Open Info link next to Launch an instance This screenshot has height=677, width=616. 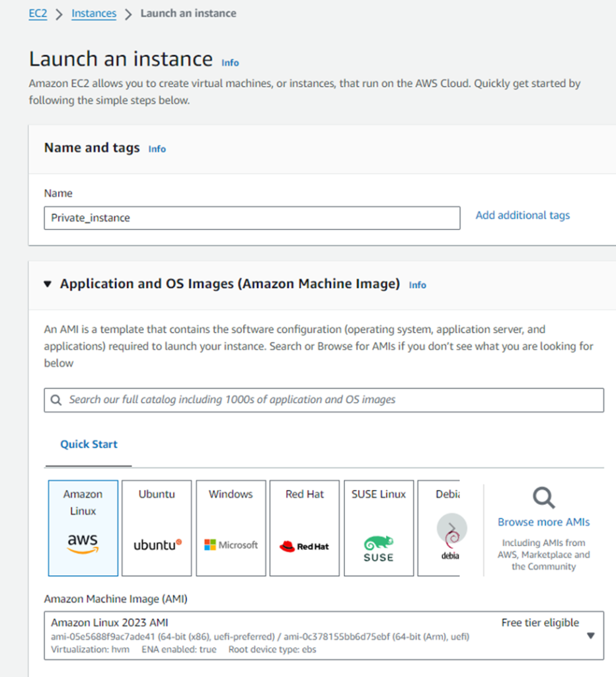(x=230, y=63)
